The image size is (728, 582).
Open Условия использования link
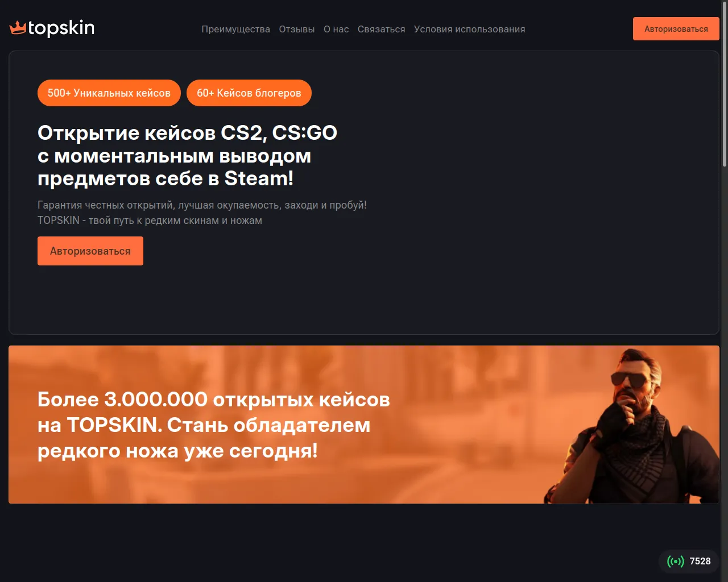[469, 29]
